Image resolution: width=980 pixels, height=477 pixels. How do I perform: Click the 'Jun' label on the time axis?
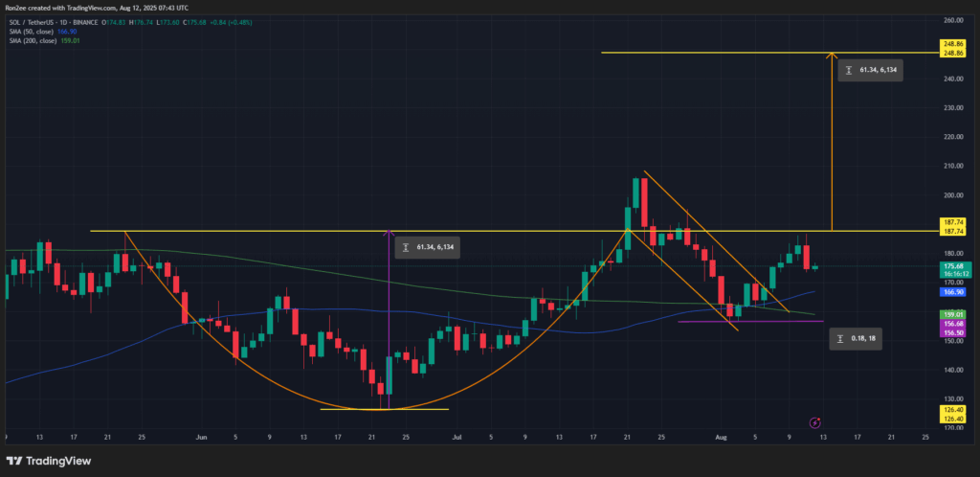pyautogui.click(x=201, y=439)
